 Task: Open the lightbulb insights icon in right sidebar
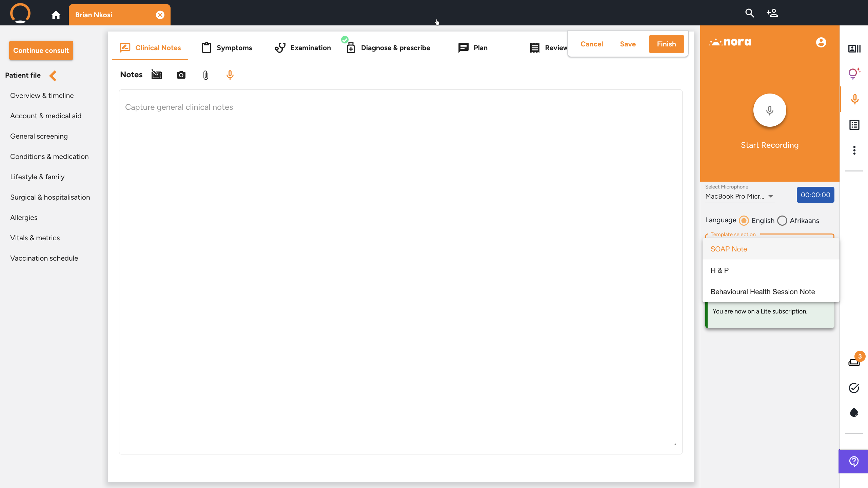(x=854, y=74)
